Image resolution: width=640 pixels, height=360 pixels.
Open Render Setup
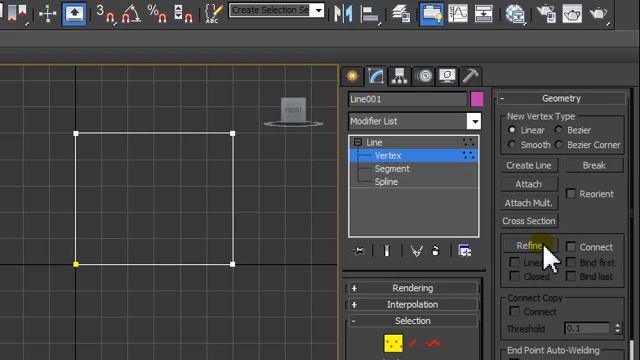click(546, 13)
